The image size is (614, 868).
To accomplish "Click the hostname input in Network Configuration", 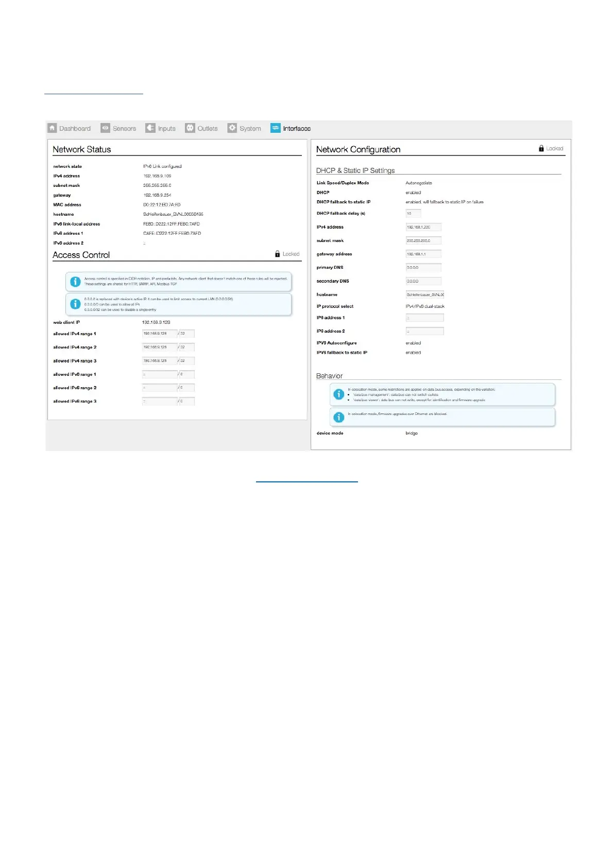I will (x=425, y=294).
